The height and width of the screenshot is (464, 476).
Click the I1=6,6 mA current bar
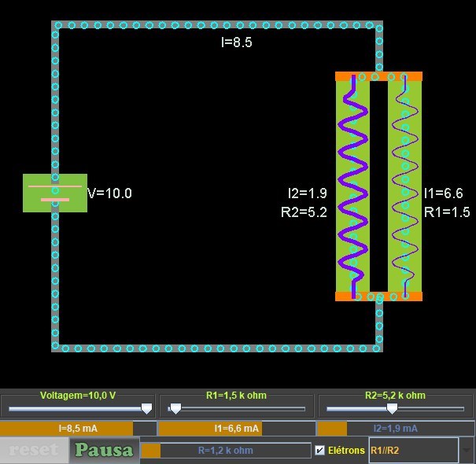tap(237, 429)
